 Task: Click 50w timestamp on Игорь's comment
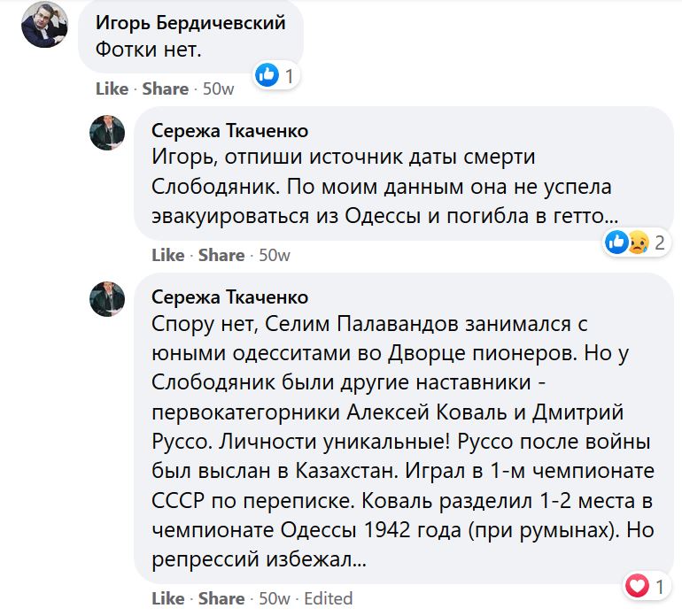click(x=218, y=89)
